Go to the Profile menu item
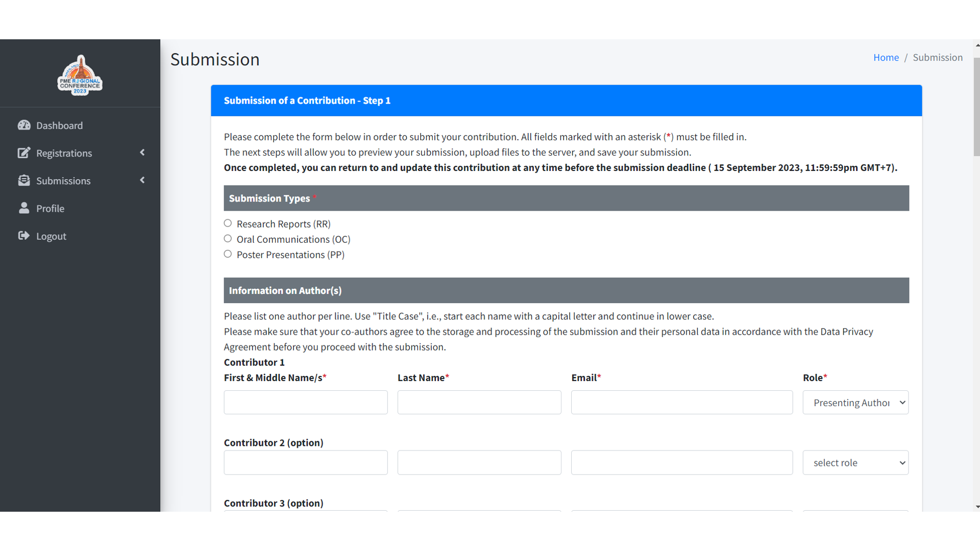980x551 pixels. click(50, 208)
